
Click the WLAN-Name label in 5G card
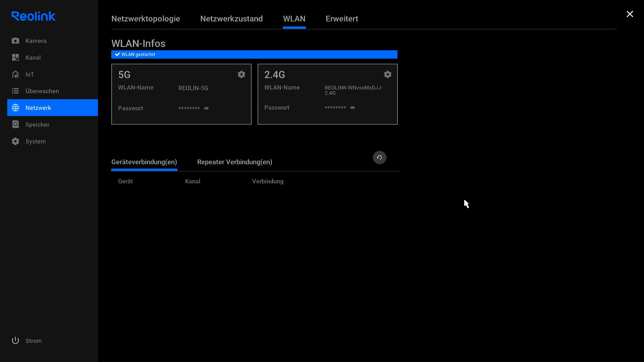(x=136, y=87)
